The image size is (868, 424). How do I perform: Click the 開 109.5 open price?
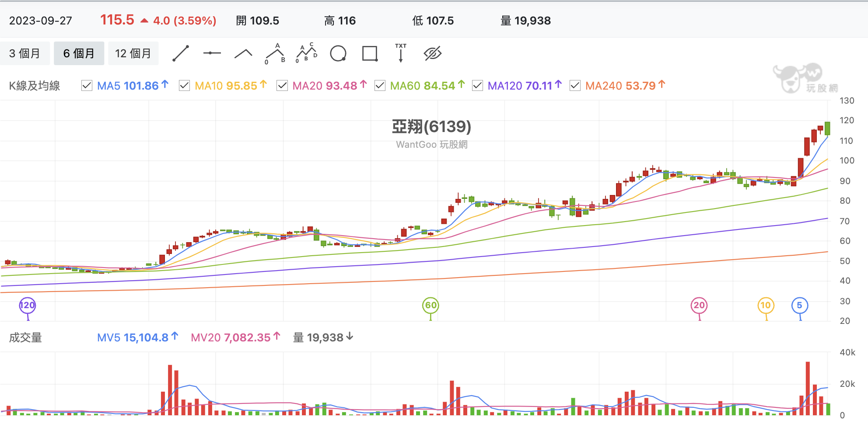pyautogui.click(x=257, y=21)
